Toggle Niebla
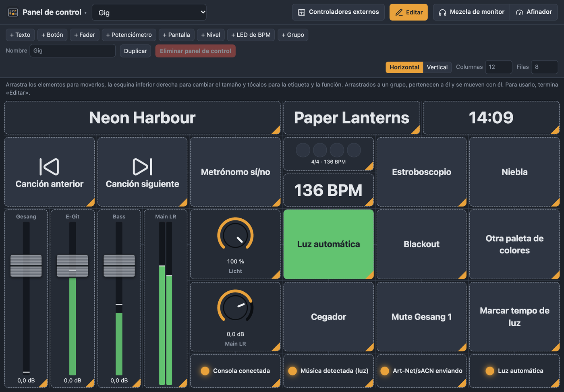Viewport: 564px width, 392px height. 514,172
